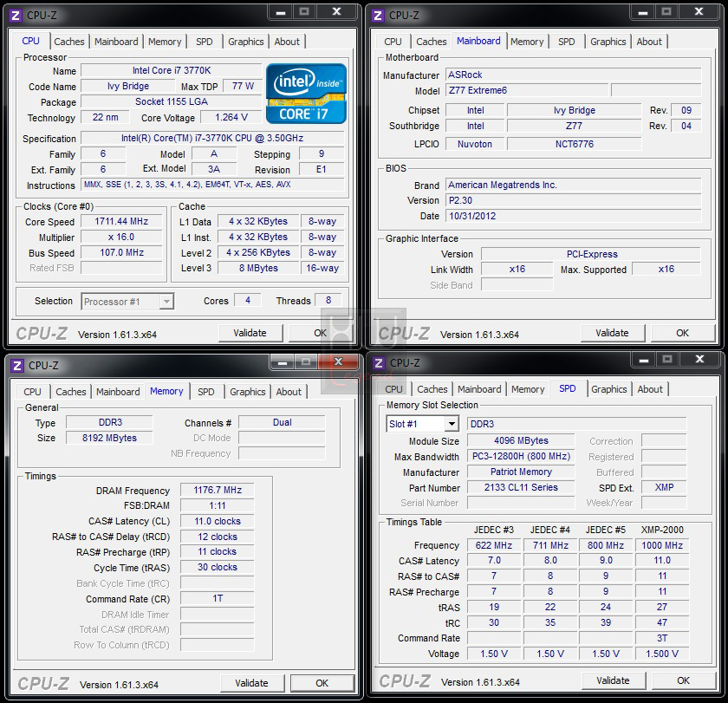Click the Core Speed value '1711.44 MHz'
This screenshot has height=703, width=728.
click(x=121, y=222)
